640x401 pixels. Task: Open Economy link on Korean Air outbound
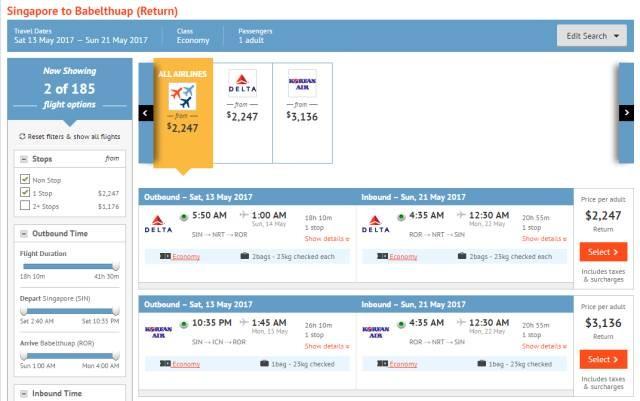pyautogui.click(x=186, y=364)
